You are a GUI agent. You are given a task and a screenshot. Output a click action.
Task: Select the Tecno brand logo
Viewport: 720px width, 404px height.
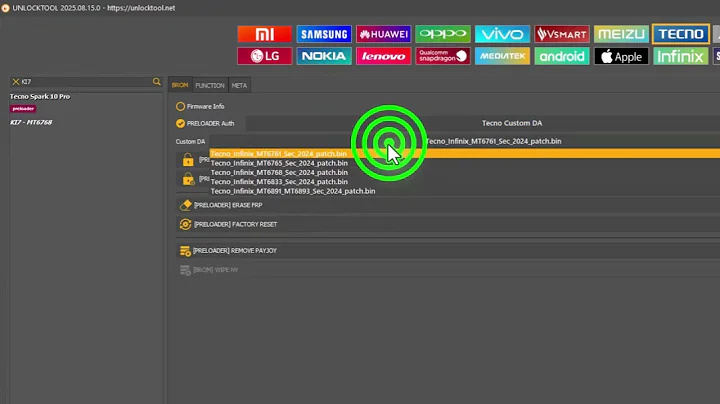point(681,34)
